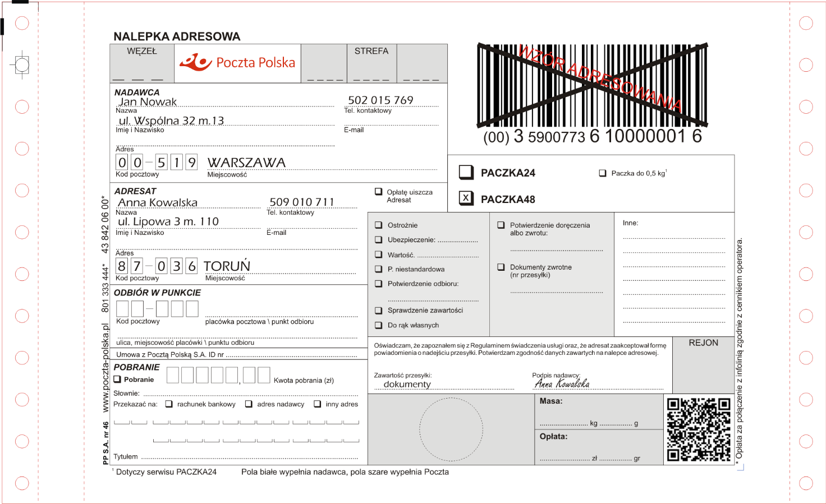Click the ODBIÓR W PUNKCIE heading

pos(157,293)
